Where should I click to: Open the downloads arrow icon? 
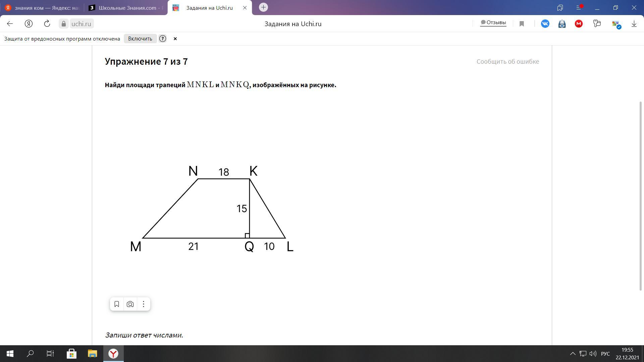click(634, 24)
